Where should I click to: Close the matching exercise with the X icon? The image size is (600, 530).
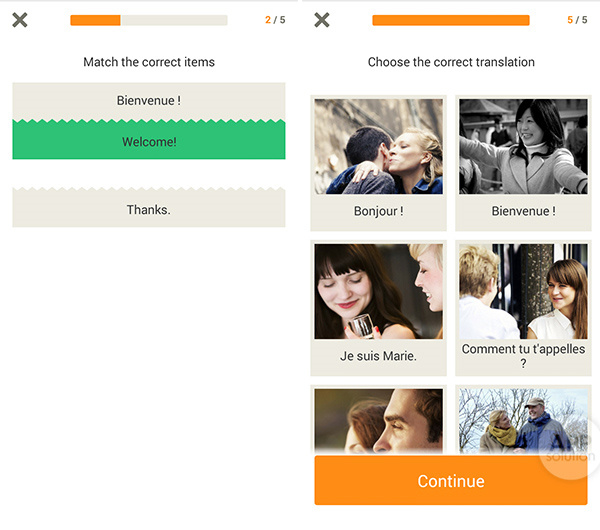pos(20,20)
